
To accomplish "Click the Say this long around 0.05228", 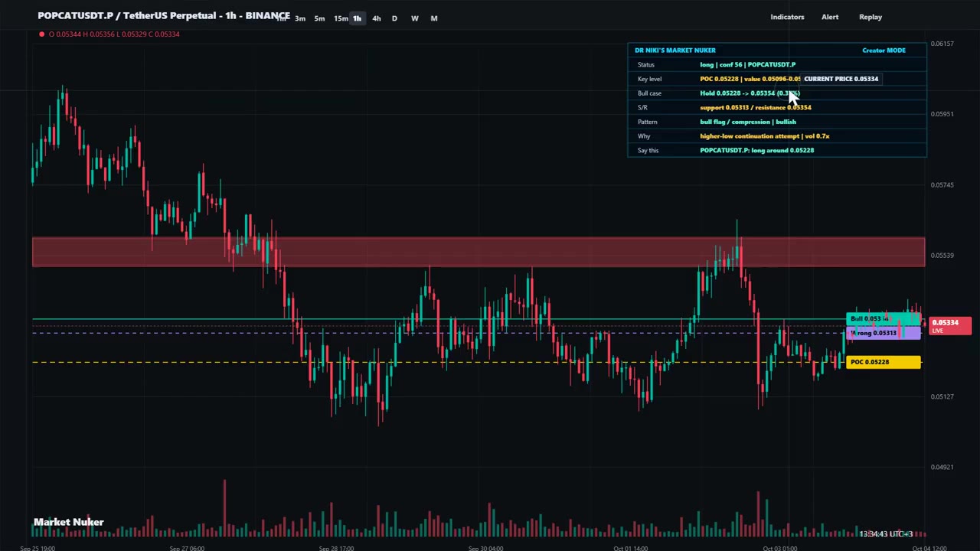I will coord(756,151).
